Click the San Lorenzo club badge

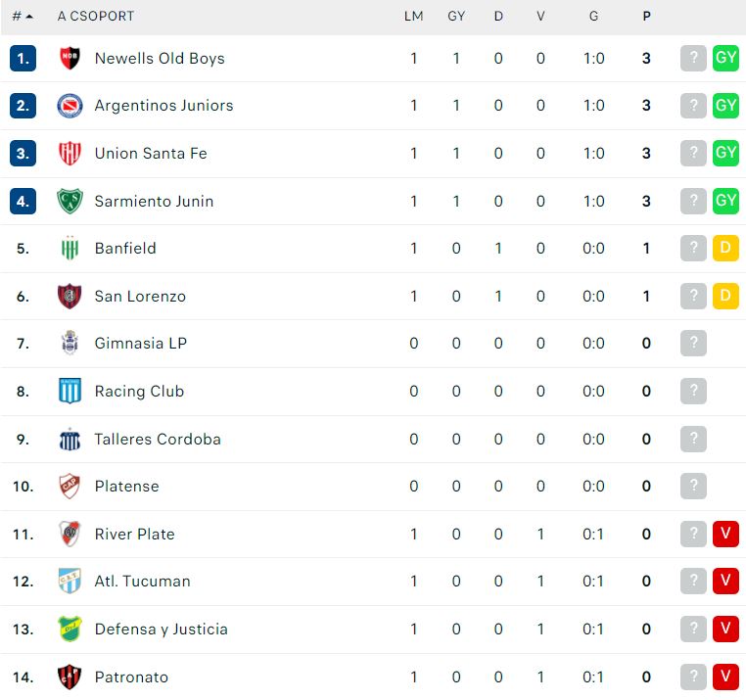(x=70, y=296)
